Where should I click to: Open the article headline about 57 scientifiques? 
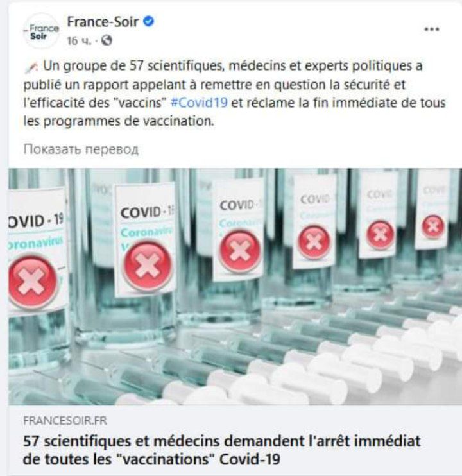222,450
